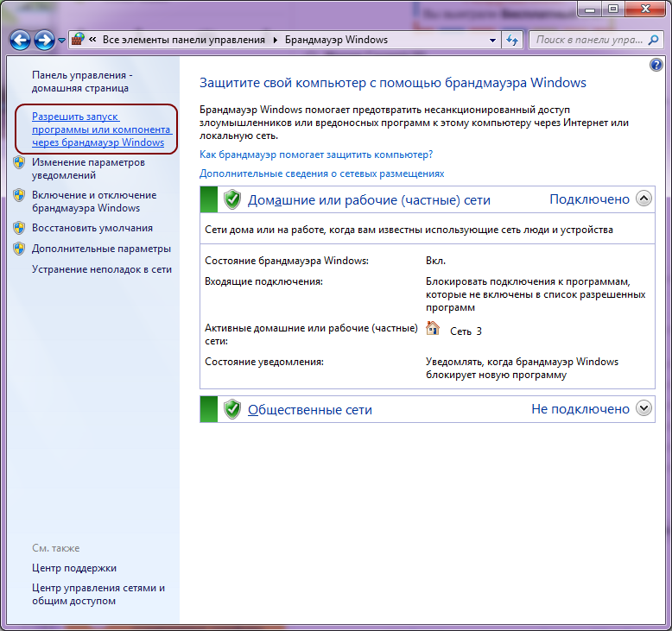Open 'Панель управления - домашняя страница'
This screenshot has width=672, height=631.
pos(82,81)
